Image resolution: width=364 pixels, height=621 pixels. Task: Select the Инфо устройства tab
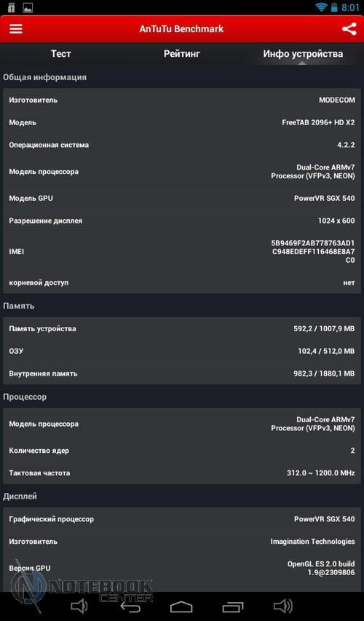tap(303, 54)
